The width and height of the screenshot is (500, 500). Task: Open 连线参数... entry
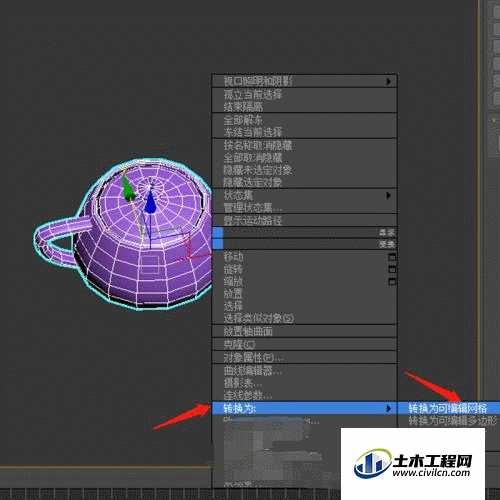tap(304, 395)
